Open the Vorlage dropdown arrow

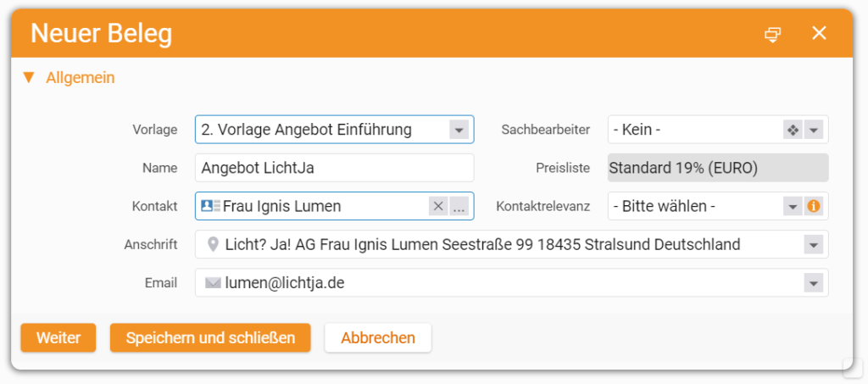point(459,130)
